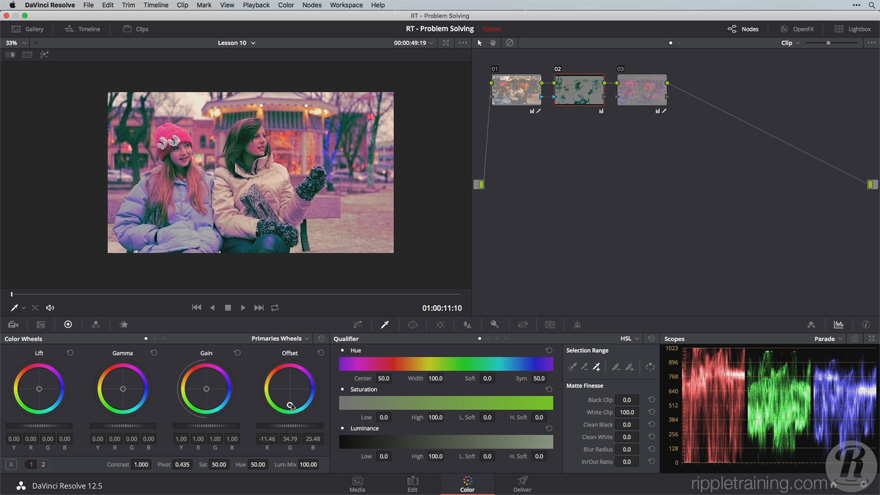Click the Hue qualifier spectrum bar
880x495 pixels.
[446, 364]
